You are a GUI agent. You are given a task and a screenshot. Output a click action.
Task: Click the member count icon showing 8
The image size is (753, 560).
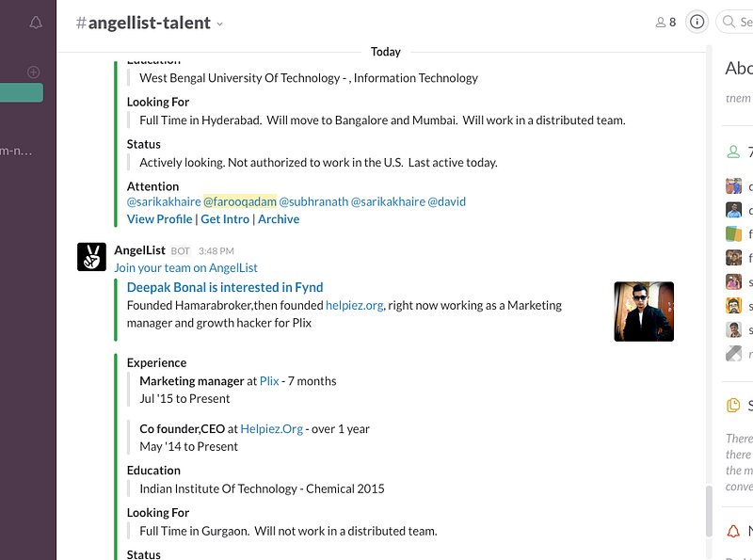pos(666,22)
